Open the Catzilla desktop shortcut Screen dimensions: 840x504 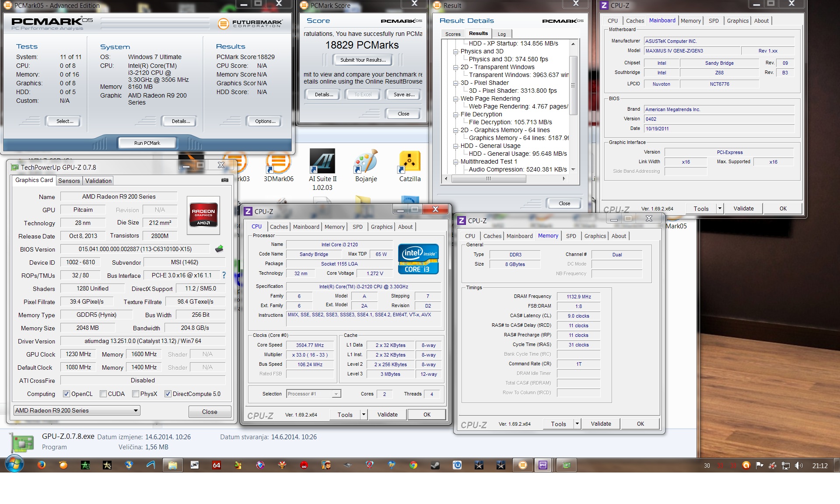pyautogui.click(x=410, y=166)
